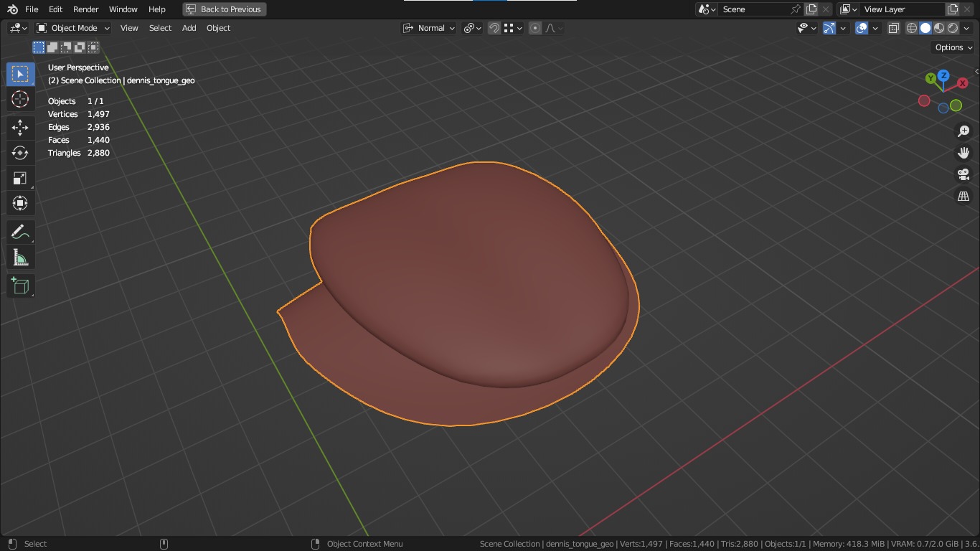Create a new scene with the copy icon
This screenshot has height=551, width=980.
point(811,9)
